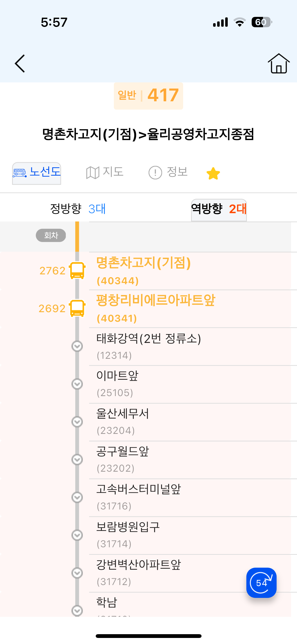This screenshot has width=297, height=644.
Task: Tap the refresh countdown button
Action: click(261, 583)
